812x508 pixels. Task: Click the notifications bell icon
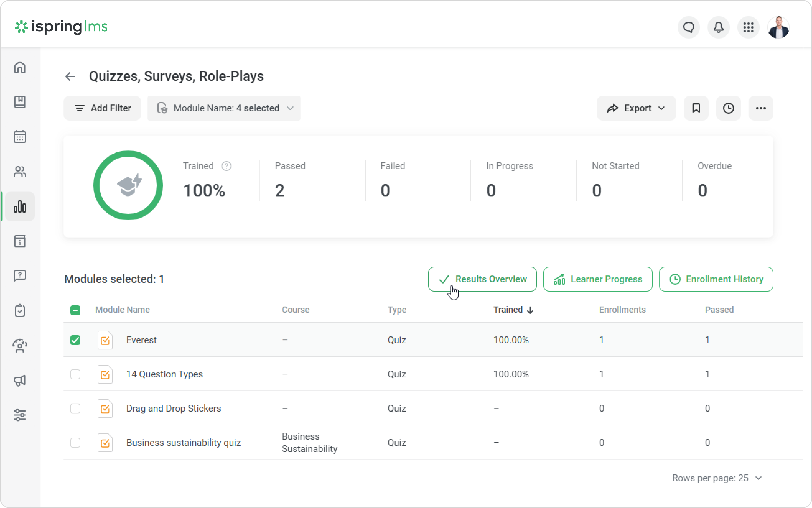[718, 27]
